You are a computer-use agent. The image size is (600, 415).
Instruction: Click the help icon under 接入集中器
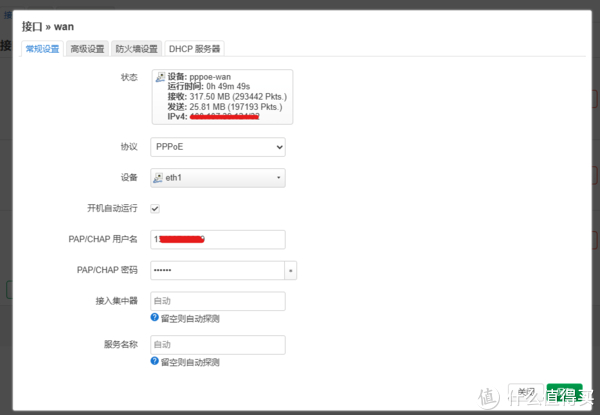pos(155,317)
